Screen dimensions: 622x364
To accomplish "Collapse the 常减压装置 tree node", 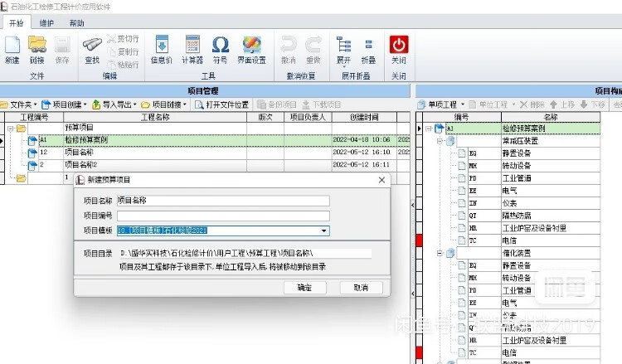I will coord(439,141).
